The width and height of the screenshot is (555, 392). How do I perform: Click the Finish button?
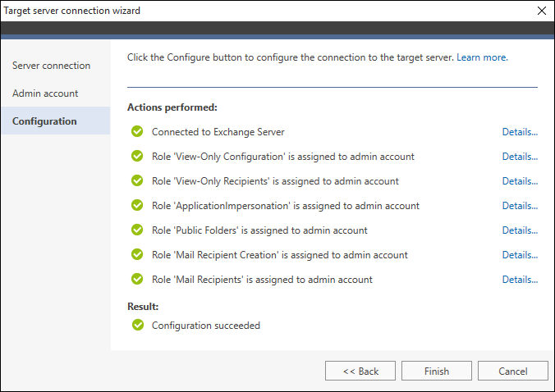click(x=437, y=371)
